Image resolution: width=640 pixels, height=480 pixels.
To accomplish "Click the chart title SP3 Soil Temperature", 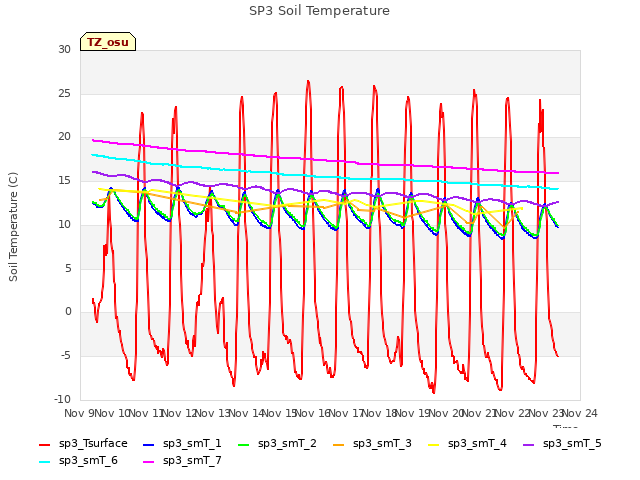I will [x=319, y=11].
